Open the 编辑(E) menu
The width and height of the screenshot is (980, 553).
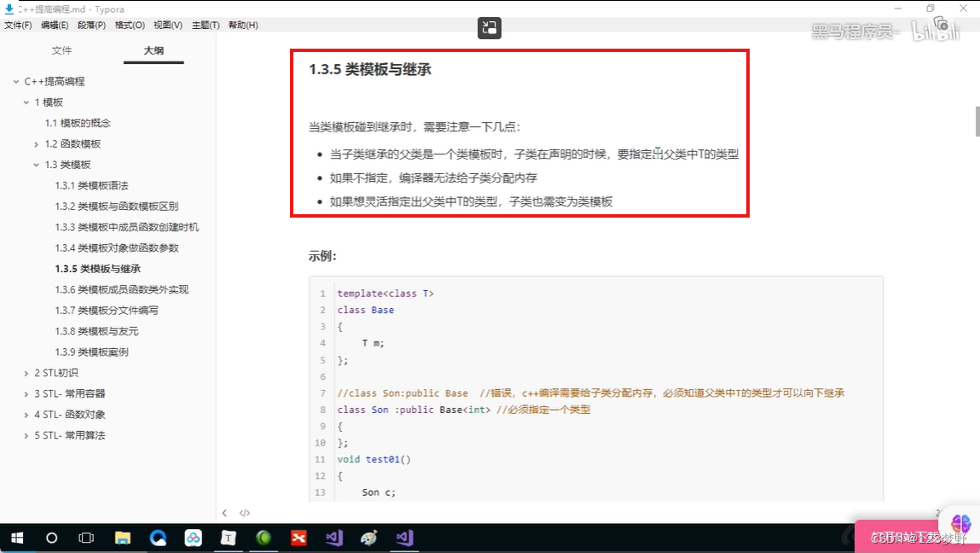click(x=55, y=25)
